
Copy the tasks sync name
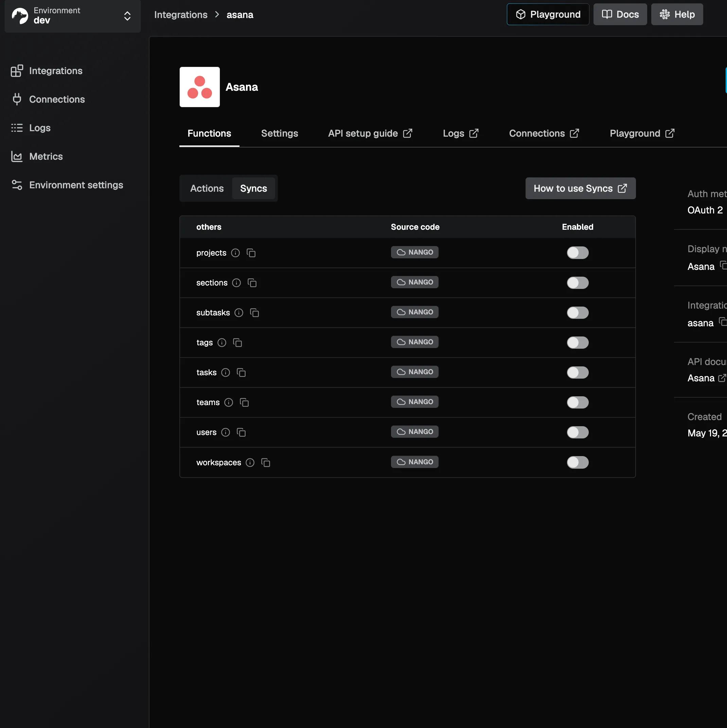pyautogui.click(x=241, y=372)
